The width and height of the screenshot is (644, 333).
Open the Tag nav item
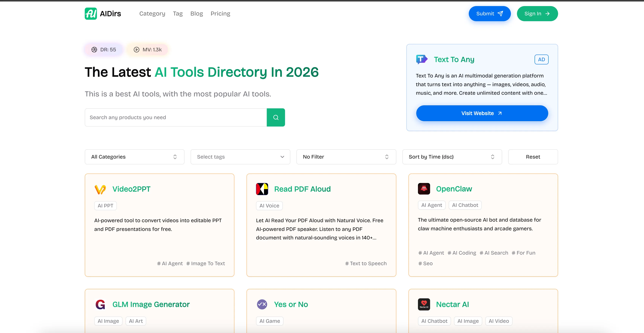point(178,13)
